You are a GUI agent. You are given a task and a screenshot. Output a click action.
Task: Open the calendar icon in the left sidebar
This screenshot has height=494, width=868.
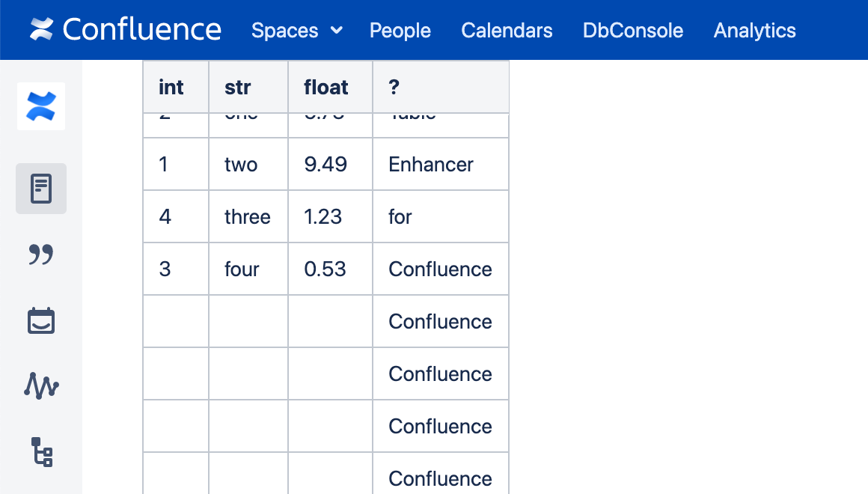point(40,320)
